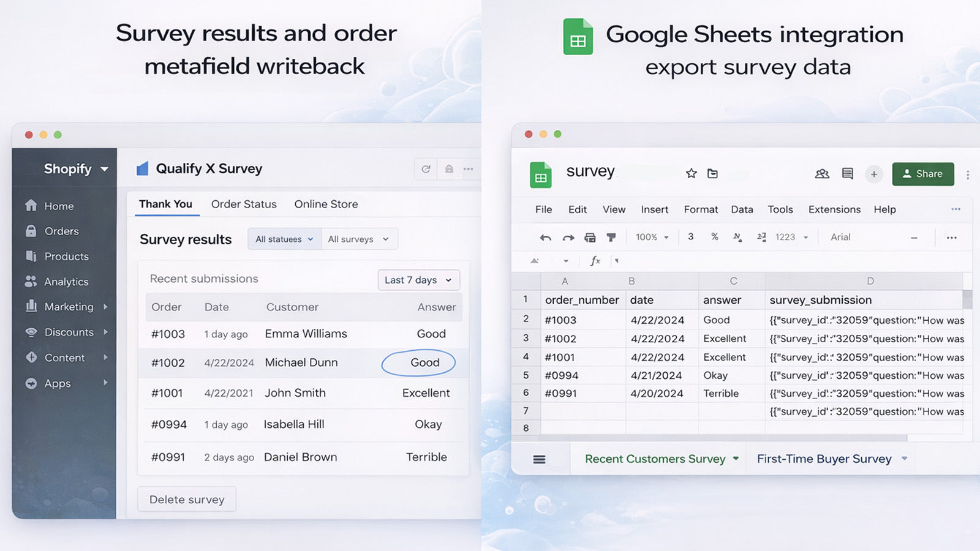Click the Sheets vertical scrollbar thumb

point(968,299)
